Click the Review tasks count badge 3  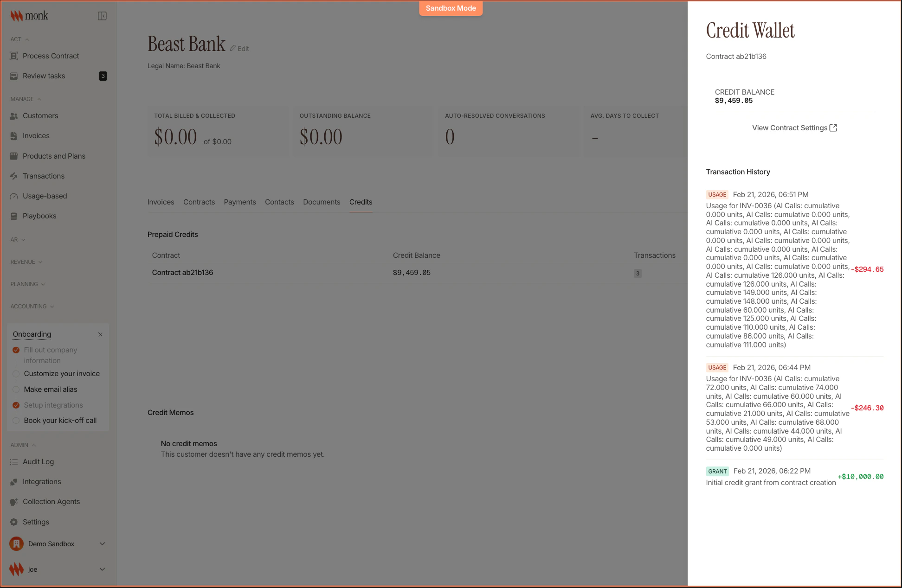coord(103,76)
